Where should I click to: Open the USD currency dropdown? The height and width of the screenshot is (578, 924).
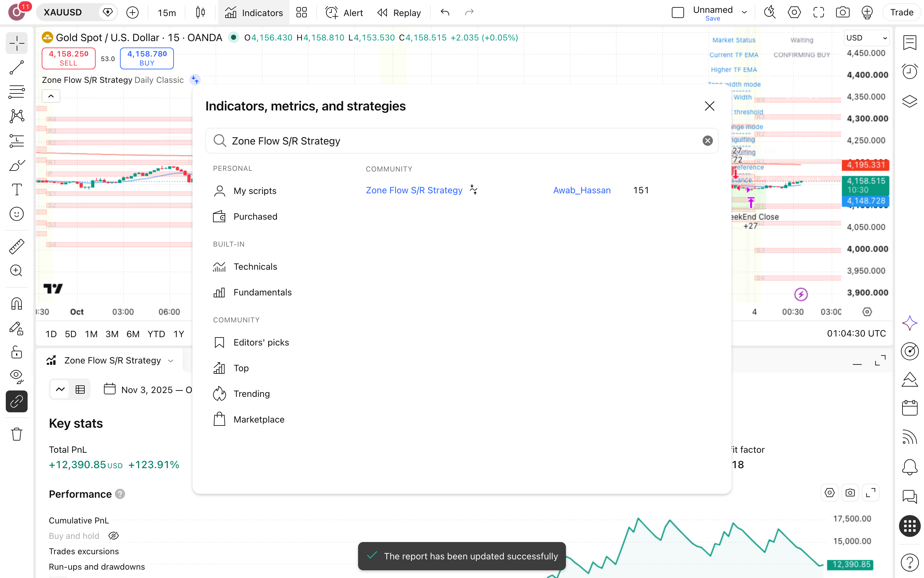(867, 38)
